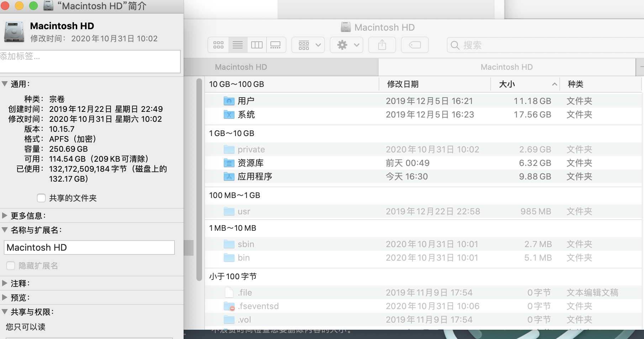Toggle the 共享的文件夹 checkbox
644x339 pixels.
[41, 198]
